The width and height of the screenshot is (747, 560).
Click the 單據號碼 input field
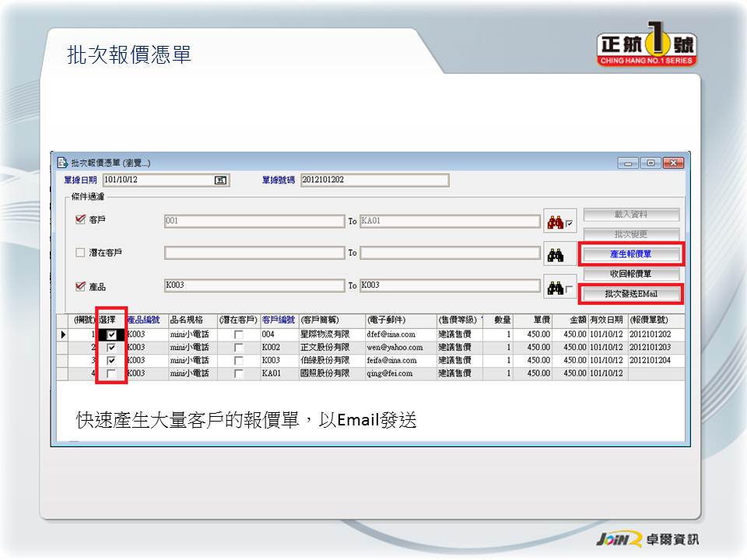click(x=373, y=180)
